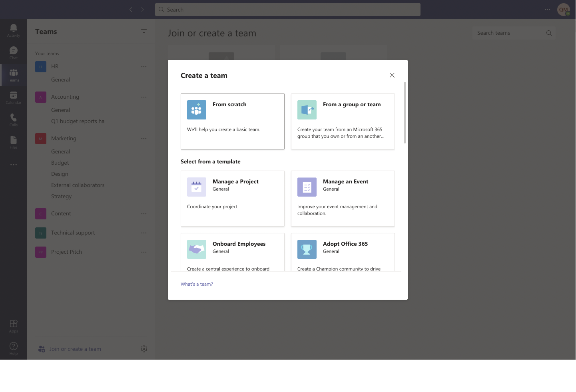The image size is (576, 392).
Task: Choose From scratch team option
Action: (233, 121)
